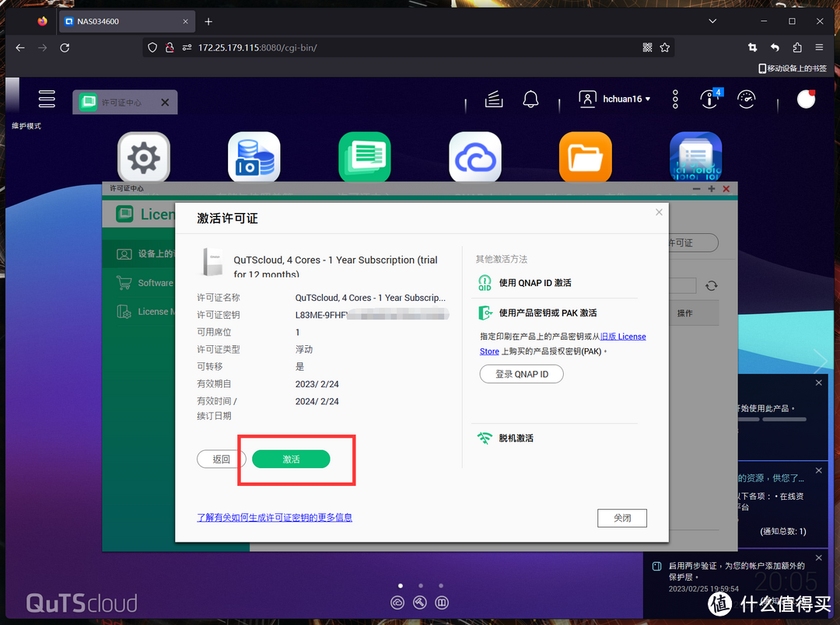Go to next desktop page arrow
Viewport: 840px width, 625px height.
click(x=820, y=361)
